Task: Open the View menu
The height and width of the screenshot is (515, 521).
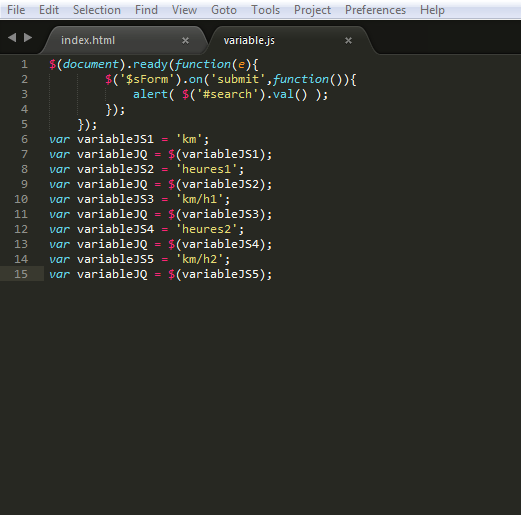Action: (184, 10)
